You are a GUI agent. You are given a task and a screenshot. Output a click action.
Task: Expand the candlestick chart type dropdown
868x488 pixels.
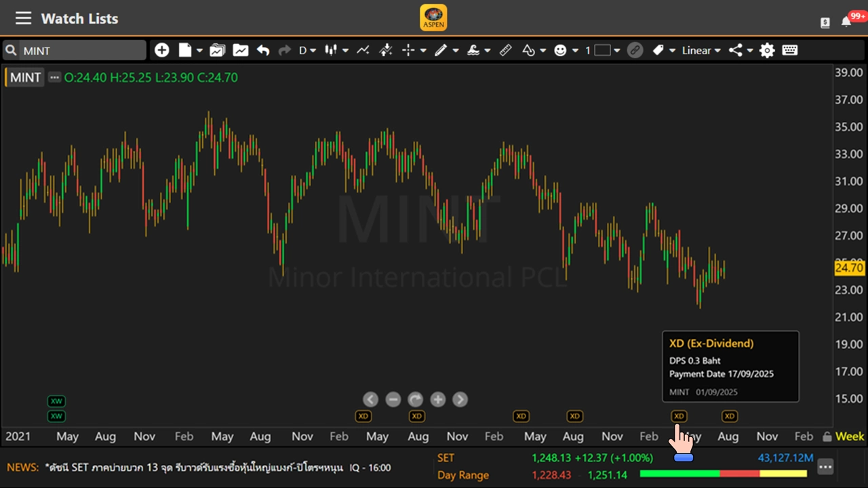coord(336,50)
